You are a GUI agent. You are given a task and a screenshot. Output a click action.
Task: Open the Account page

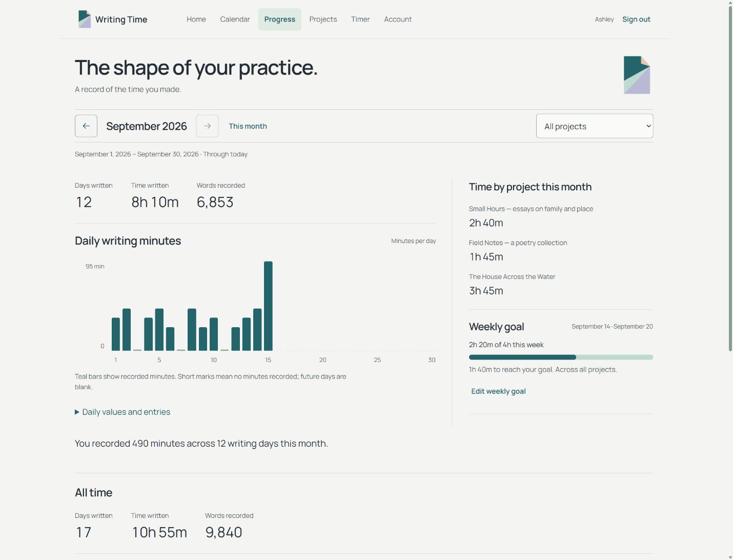pyautogui.click(x=398, y=19)
